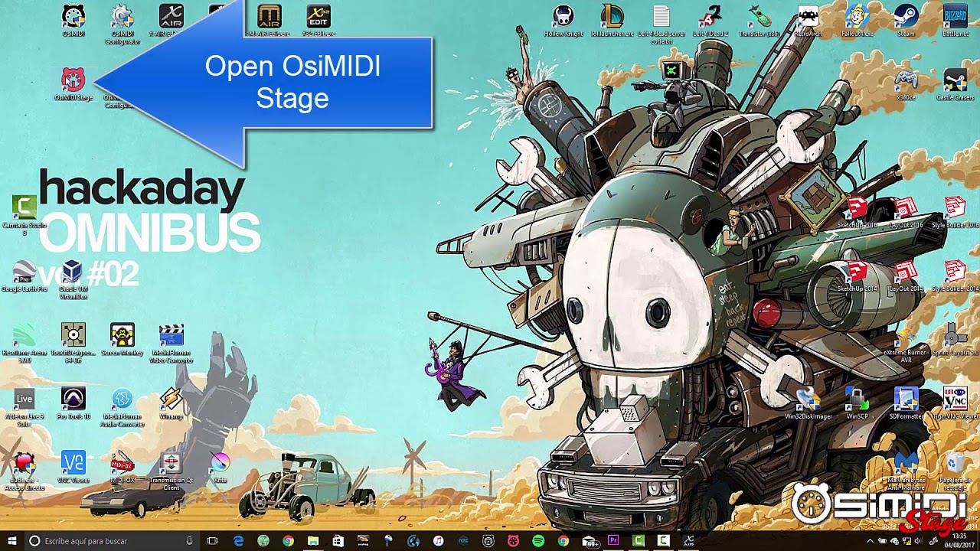Open Spotify from the taskbar
This screenshot has width=980, height=551.
[x=537, y=541]
